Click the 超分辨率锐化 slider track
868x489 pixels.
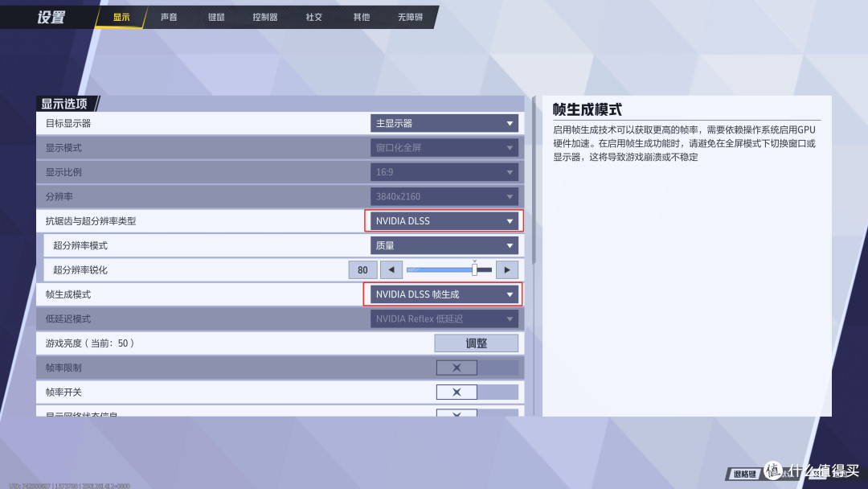click(x=449, y=269)
